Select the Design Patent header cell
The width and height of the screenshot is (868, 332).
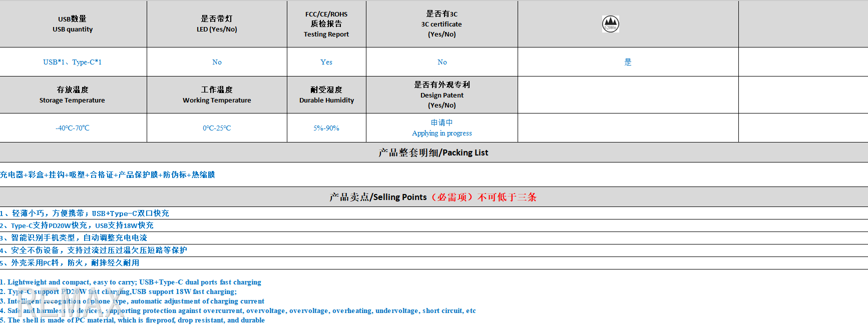442,94
